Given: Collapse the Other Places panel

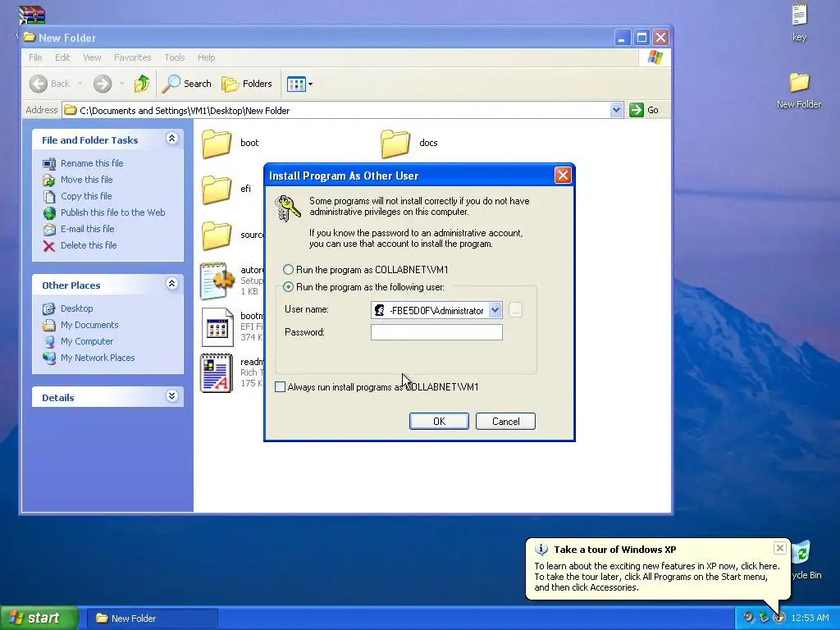Looking at the screenshot, I should pyautogui.click(x=171, y=284).
